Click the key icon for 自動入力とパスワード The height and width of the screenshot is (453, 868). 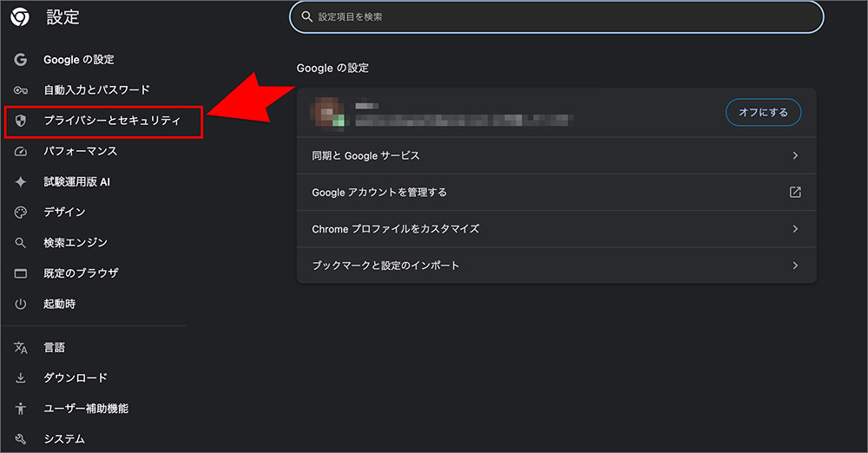click(21, 90)
